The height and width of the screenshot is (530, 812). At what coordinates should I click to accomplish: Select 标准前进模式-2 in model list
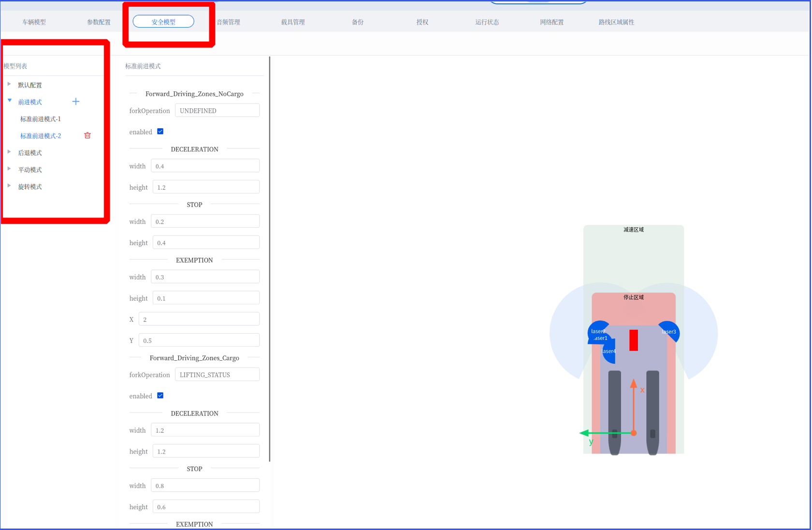[x=41, y=136]
